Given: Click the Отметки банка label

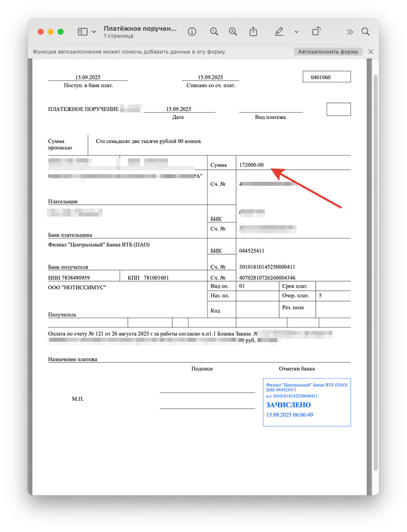Looking at the screenshot, I should click(x=297, y=368).
